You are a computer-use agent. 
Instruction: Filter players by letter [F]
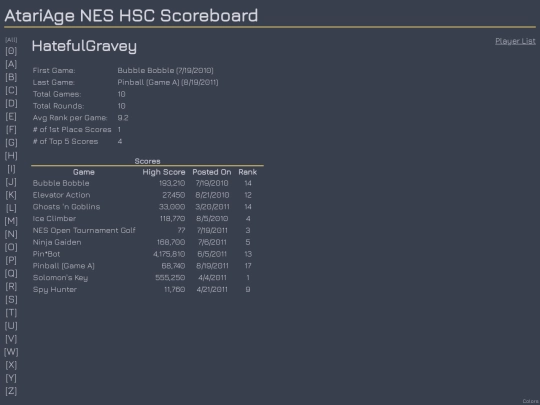(x=11, y=129)
